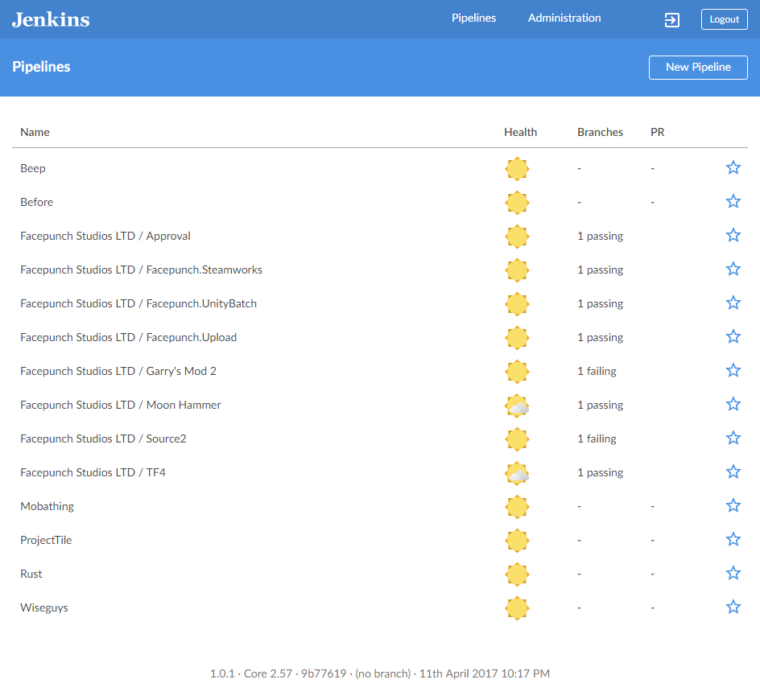Favorite the Before pipeline star
760x700 pixels.
point(733,201)
